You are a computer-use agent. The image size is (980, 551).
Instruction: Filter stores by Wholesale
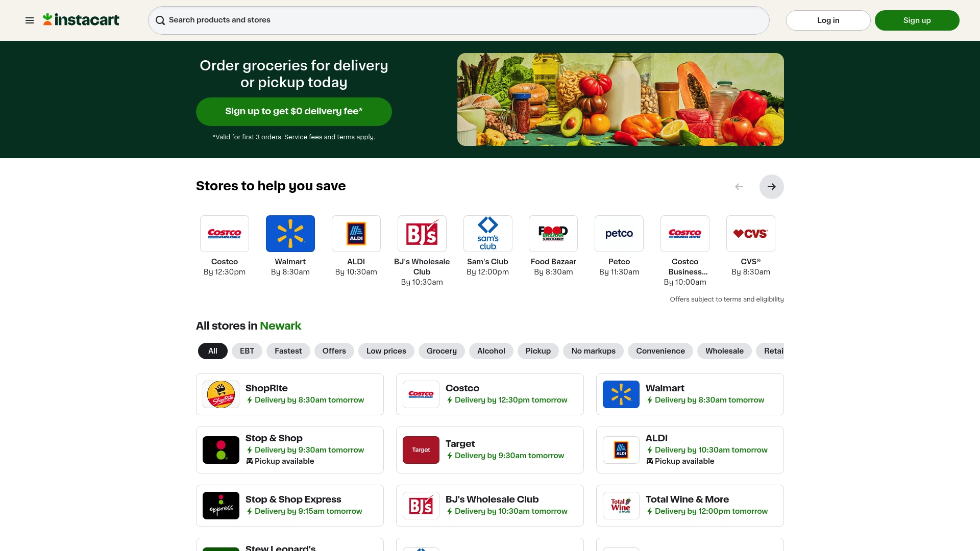[x=725, y=351]
